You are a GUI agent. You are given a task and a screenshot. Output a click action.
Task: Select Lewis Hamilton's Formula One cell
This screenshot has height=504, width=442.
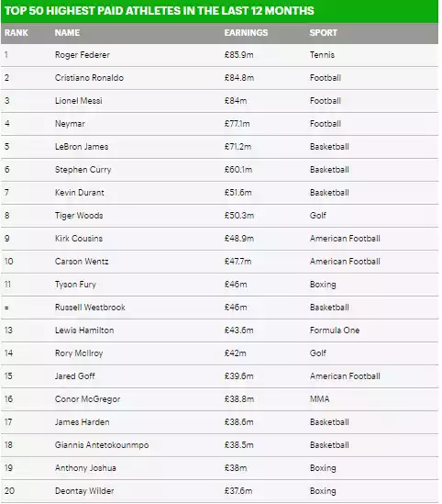[x=335, y=330]
